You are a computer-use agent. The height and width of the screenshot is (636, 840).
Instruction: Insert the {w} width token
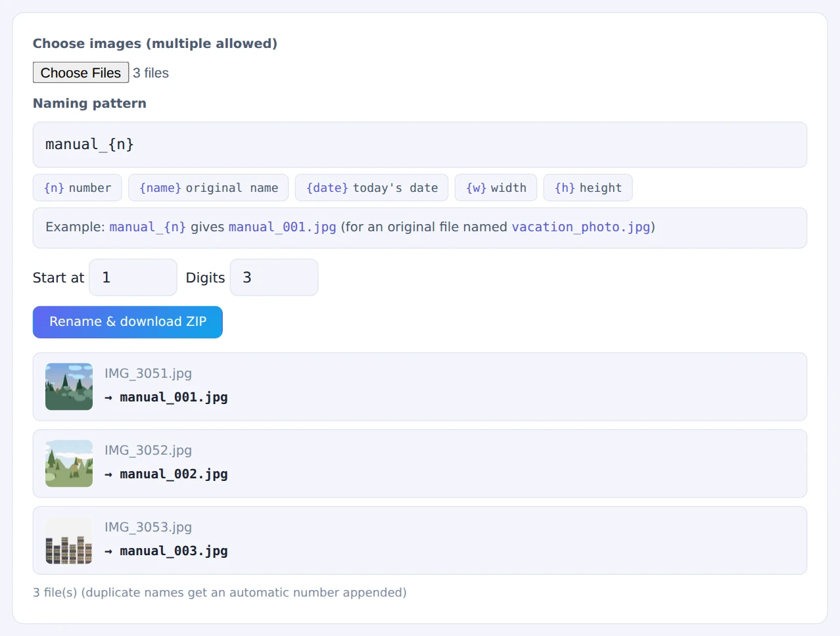click(496, 188)
